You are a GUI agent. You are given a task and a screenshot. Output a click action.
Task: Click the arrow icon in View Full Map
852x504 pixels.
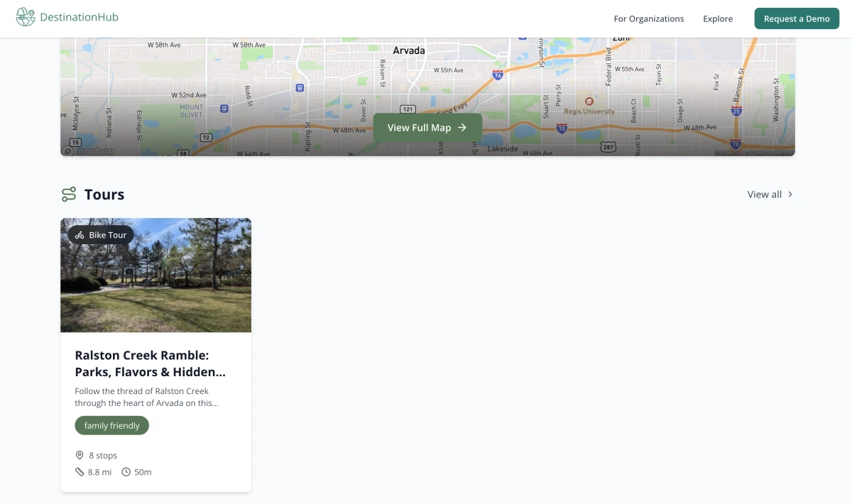pyautogui.click(x=462, y=128)
